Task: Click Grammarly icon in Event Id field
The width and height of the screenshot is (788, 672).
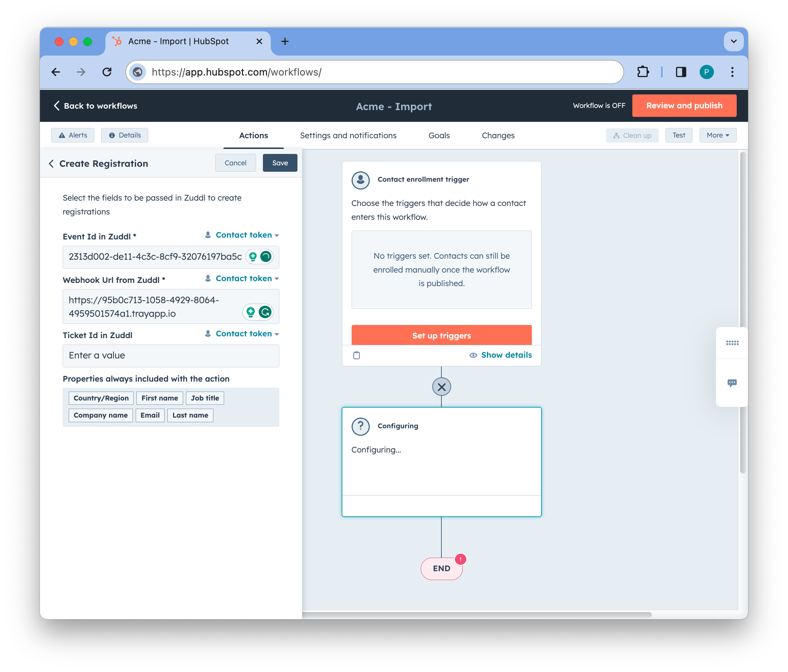Action: pos(266,257)
